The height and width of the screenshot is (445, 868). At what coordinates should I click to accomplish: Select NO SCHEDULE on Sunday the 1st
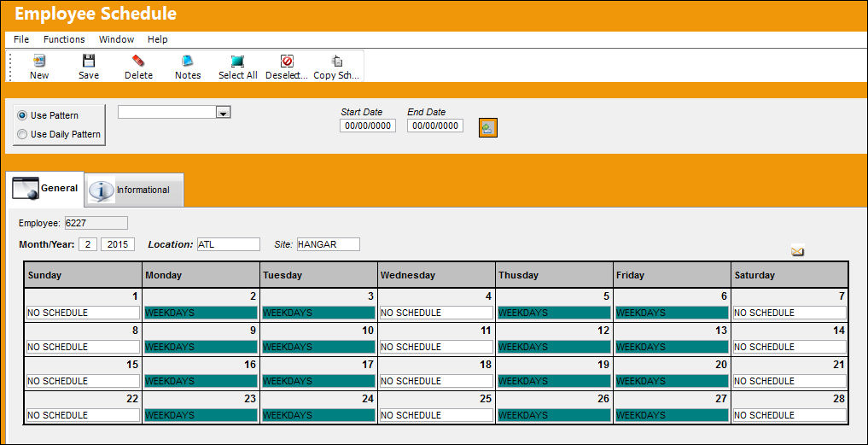83,313
